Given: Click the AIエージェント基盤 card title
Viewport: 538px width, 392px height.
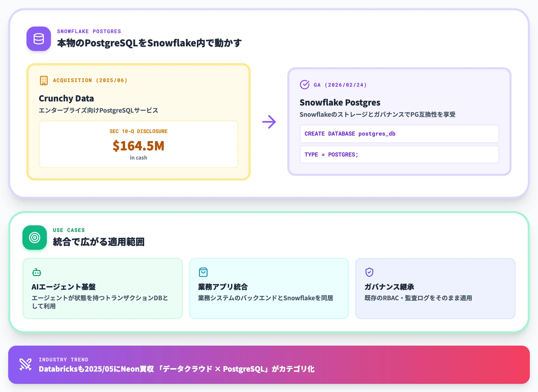Looking at the screenshot, I should [63, 287].
